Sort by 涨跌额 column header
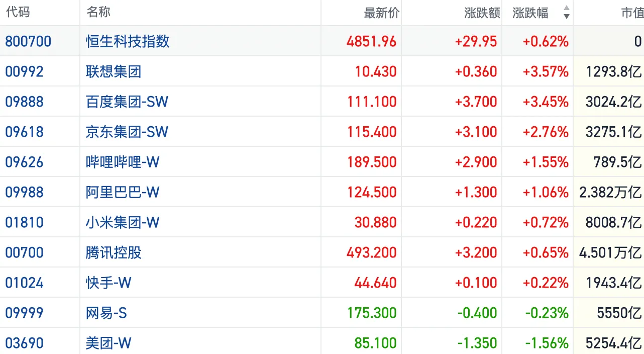Viewport: 644px width, 354px height. (482, 13)
